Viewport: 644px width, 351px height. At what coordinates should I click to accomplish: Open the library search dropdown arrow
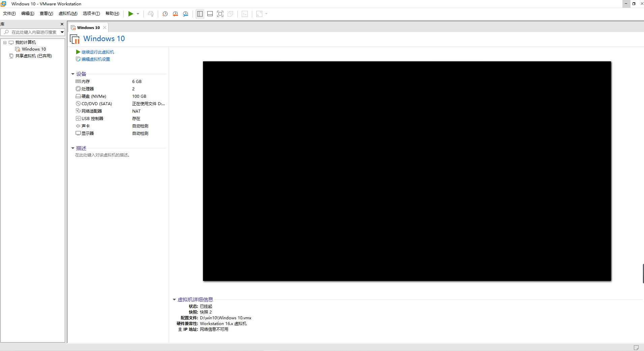[62, 32]
